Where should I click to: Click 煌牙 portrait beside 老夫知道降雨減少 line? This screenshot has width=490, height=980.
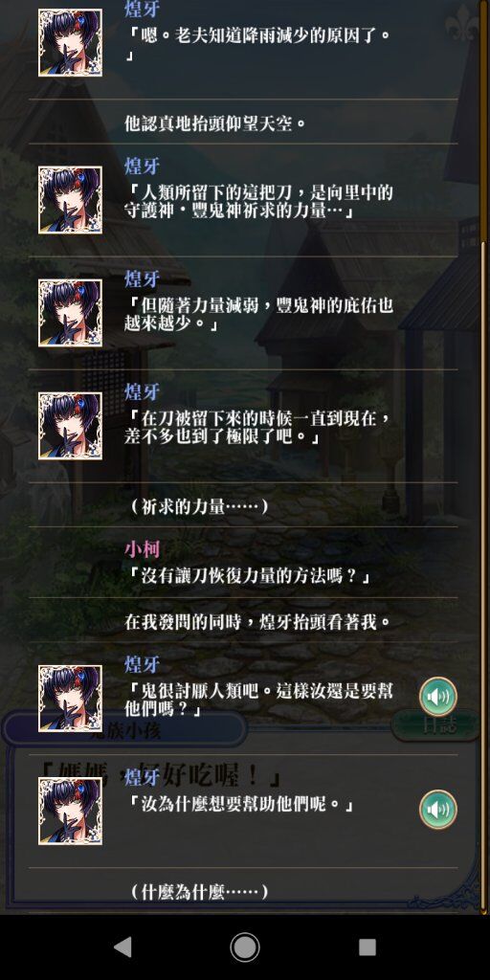pos(70,42)
